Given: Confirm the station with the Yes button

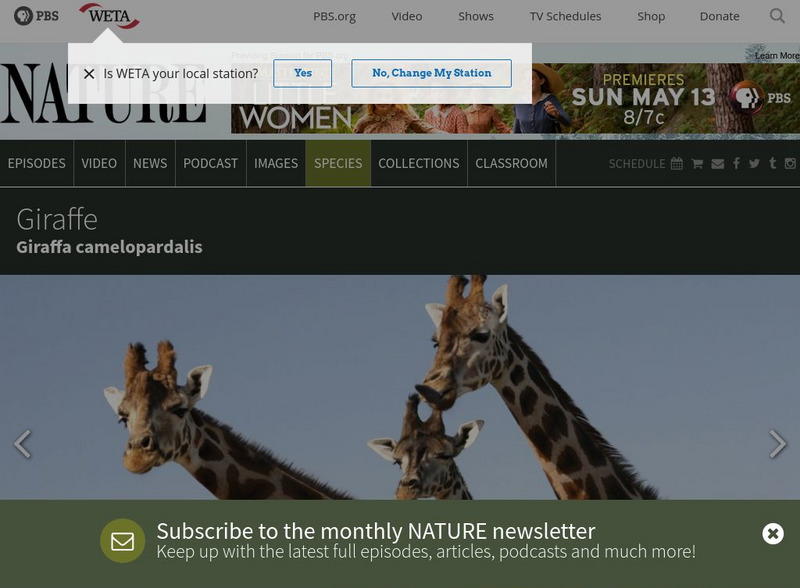Looking at the screenshot, I should tap(303, 73).
